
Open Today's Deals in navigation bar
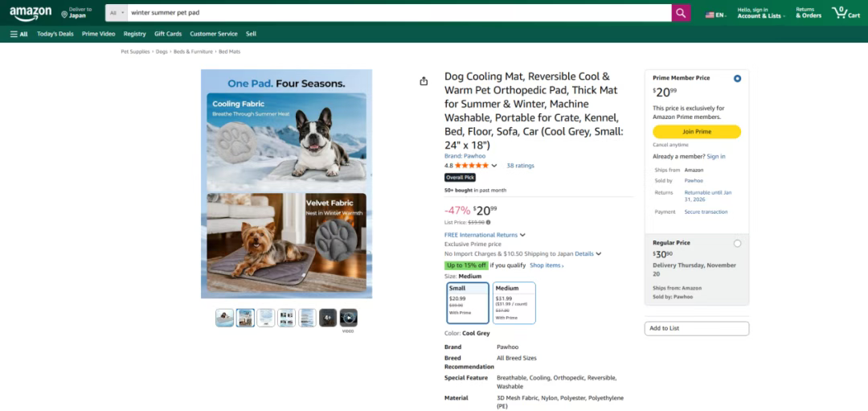click(55, 34)
